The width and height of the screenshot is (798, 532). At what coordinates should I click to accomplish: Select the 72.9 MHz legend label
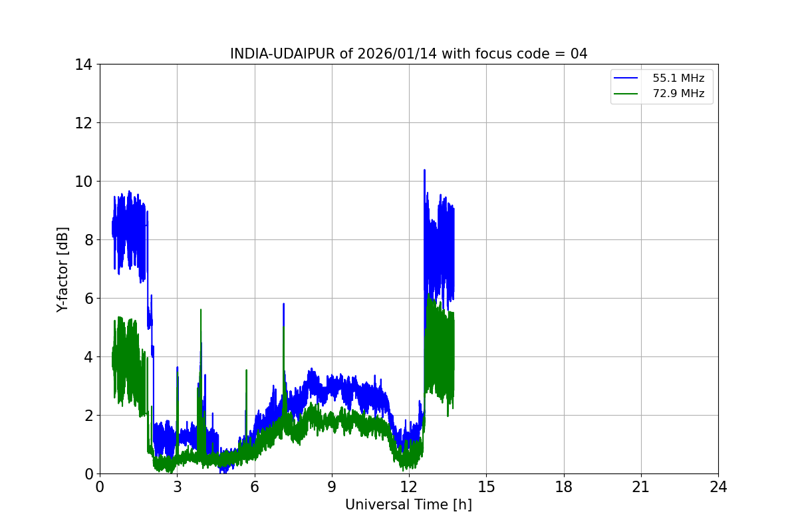678,94
